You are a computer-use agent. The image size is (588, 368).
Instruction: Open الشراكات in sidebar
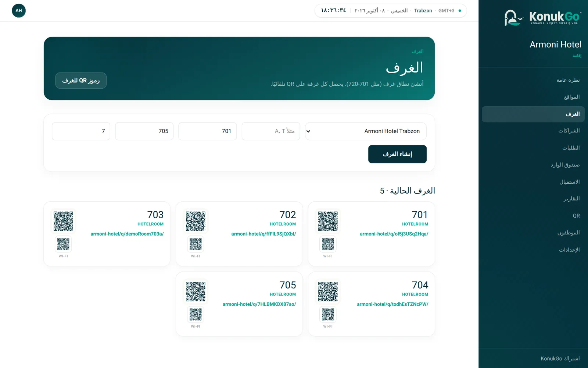click(533, 131)
